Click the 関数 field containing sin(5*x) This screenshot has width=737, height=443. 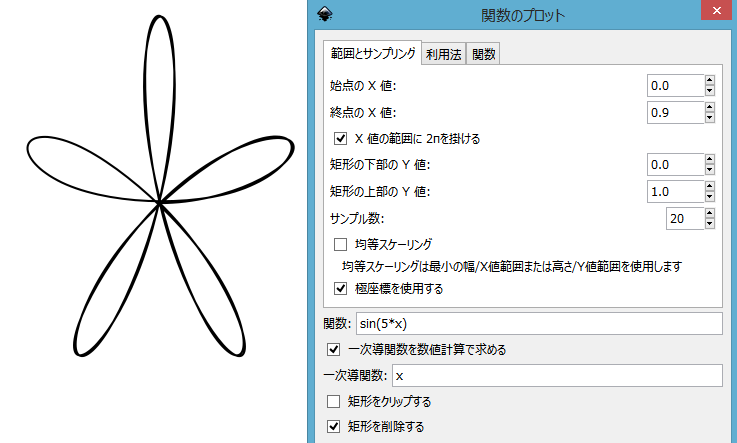click(538, 324)
